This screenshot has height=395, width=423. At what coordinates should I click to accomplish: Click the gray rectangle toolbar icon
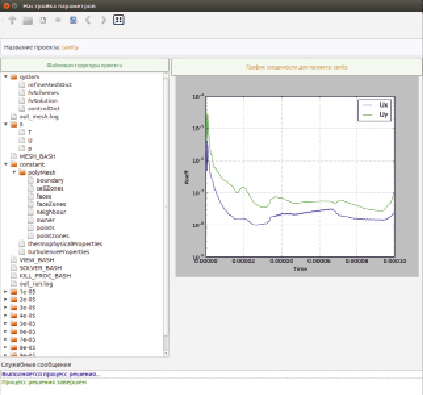(x=27, y=21)
